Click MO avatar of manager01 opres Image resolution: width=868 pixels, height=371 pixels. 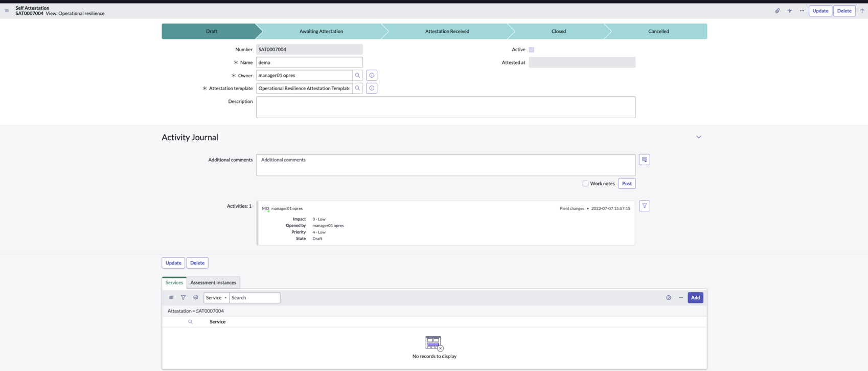coord(265,209)
